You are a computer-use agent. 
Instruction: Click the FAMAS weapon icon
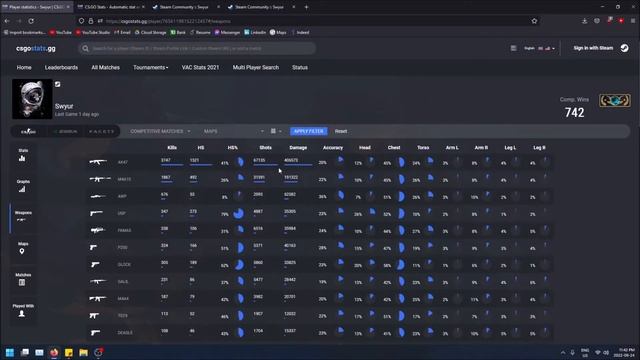pyautogui.click(x=98, y=230)
